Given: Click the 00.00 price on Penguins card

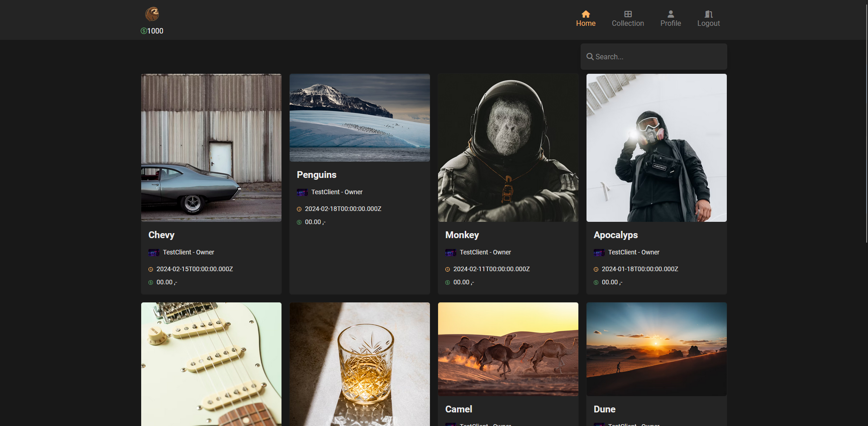Looking at the screenshot, I should (315, 222).
